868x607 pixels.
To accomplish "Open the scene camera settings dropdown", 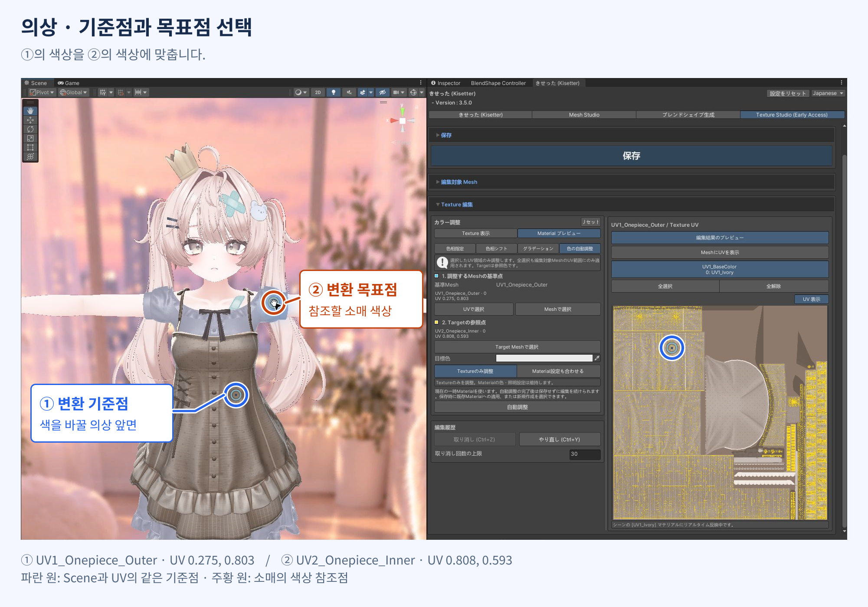I will tap(398, 92).
